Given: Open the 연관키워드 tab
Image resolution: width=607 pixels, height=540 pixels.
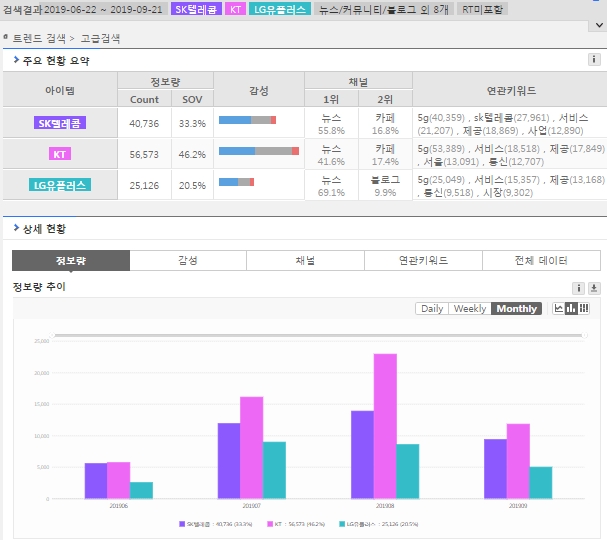Looking at the screenshot, I should (x=423, y=261).
